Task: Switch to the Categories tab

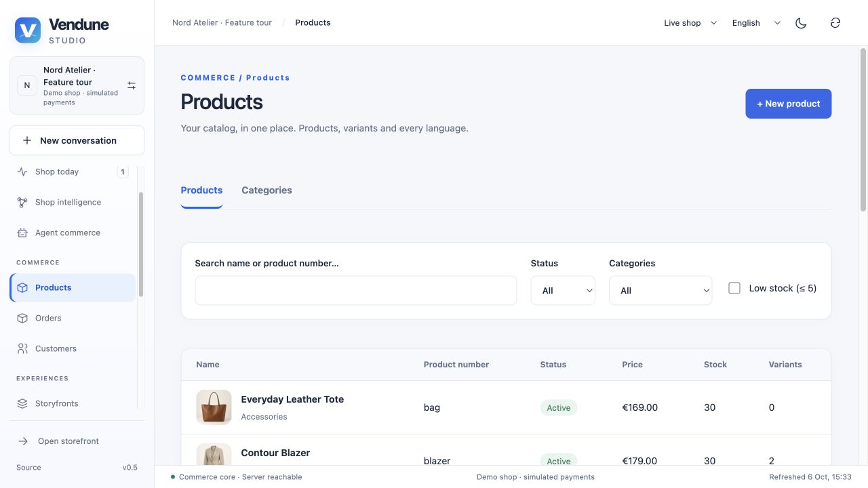Action: 267,190
